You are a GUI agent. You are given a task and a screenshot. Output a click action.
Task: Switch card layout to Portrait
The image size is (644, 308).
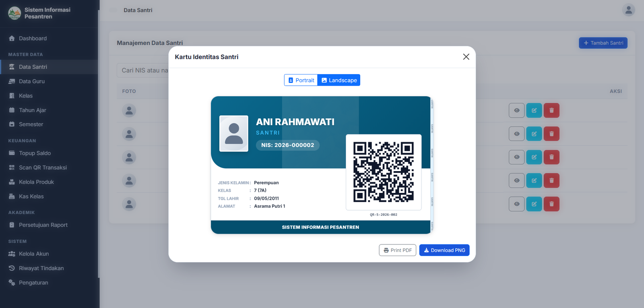coord(301,80)
